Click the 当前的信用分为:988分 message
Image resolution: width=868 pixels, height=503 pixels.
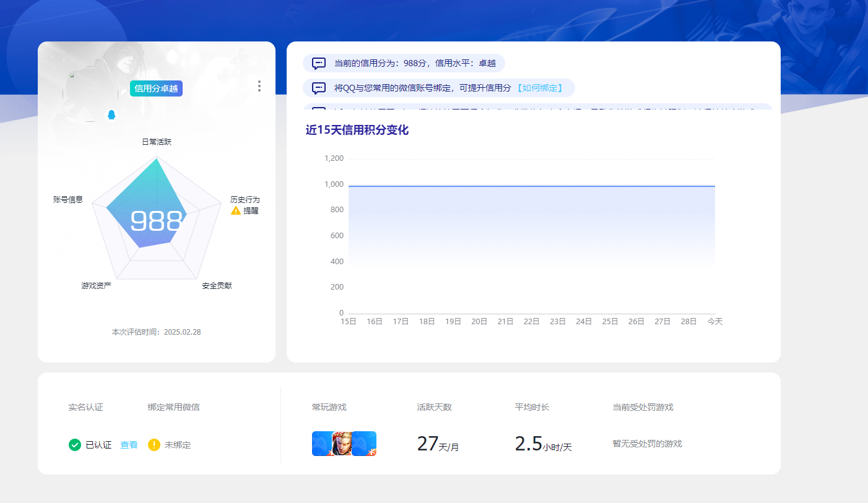click(x=415, y=63)
